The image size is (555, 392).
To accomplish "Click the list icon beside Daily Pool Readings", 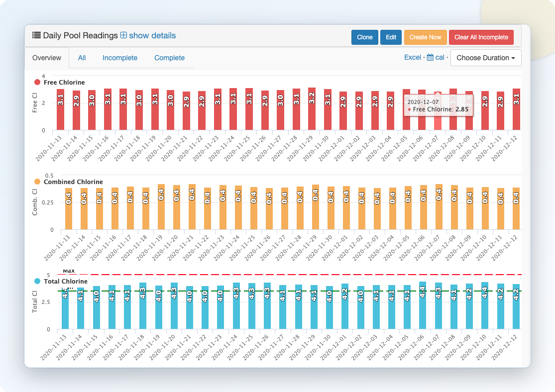I will coord(36,35).
